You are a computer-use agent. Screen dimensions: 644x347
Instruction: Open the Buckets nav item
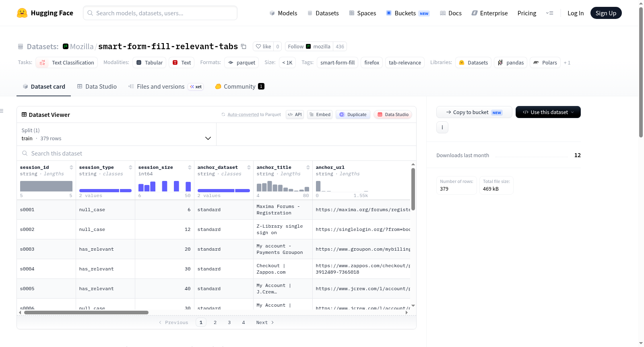(408, 13)
